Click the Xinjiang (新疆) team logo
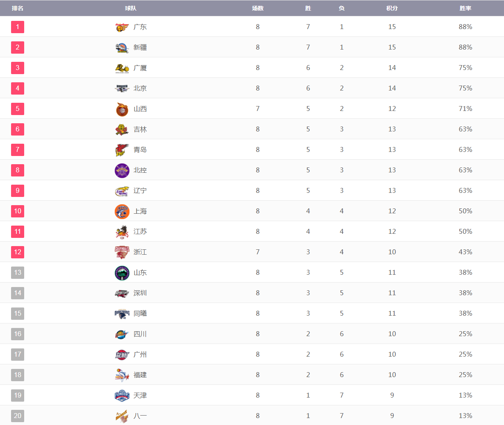This screenshot has width=504, height=425. (122, 48)
